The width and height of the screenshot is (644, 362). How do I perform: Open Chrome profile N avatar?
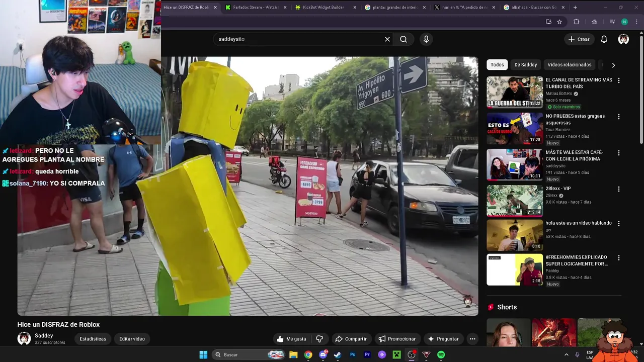click(x=624, y=22)
